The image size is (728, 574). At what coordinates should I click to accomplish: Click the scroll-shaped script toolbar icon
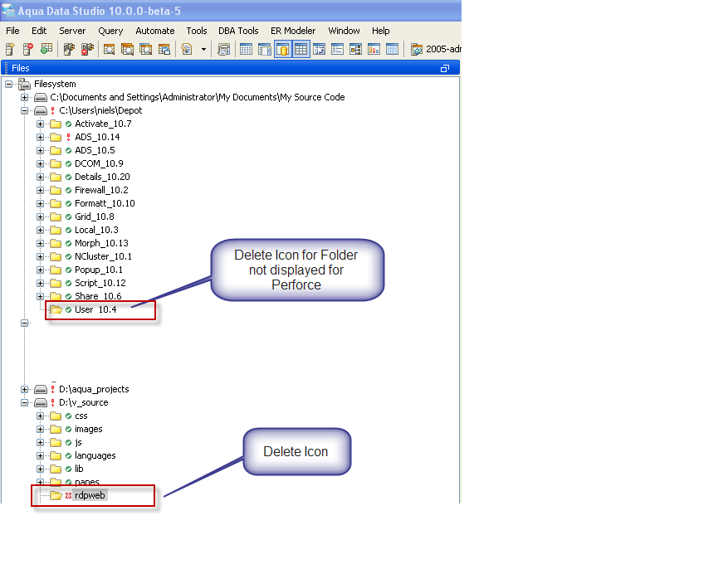[x=224, y=49]
